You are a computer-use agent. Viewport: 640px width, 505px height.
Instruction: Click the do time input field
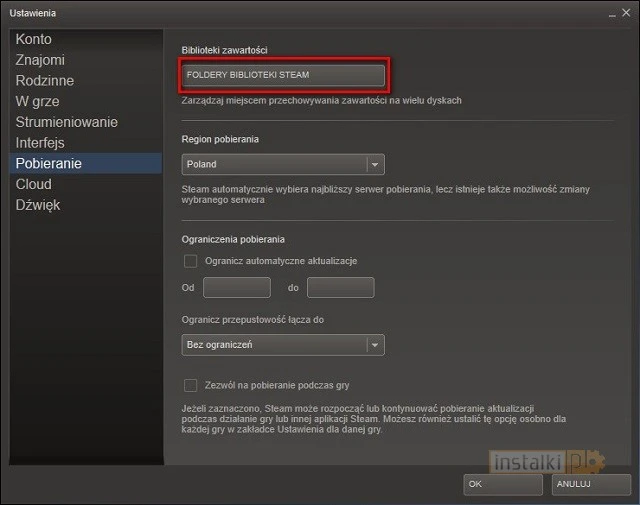pos(340,288)
